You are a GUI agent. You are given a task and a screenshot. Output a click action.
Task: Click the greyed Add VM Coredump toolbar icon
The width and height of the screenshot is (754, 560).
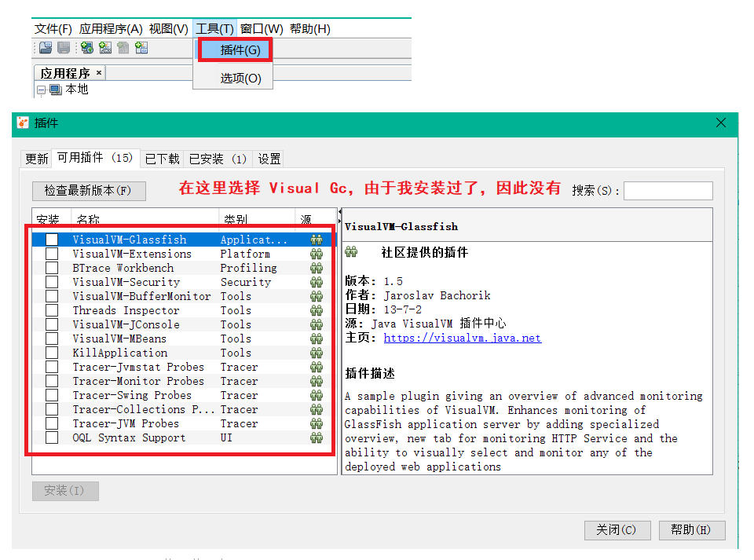tap(123, 48)
